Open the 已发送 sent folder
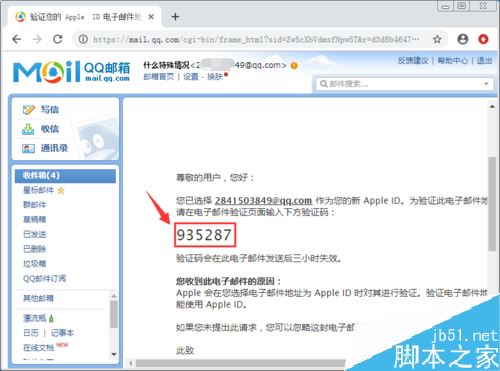The image size is (500, 371). tap(34, 234)
